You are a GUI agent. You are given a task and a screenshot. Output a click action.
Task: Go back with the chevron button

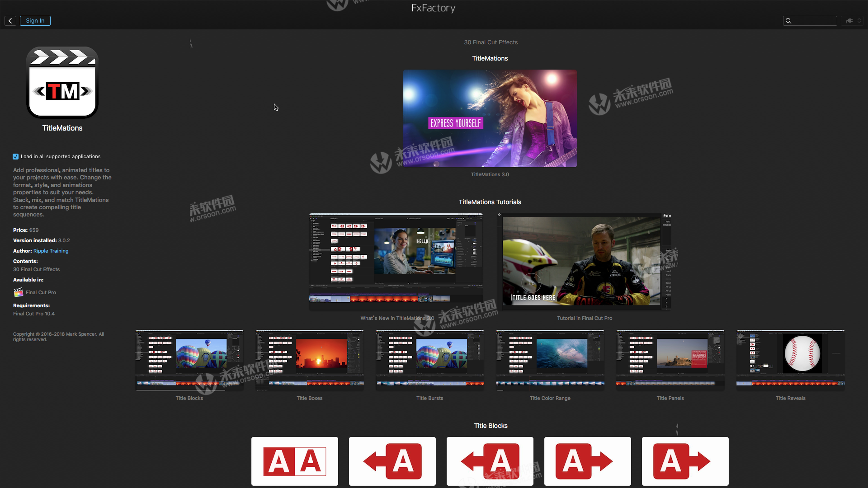10,21
